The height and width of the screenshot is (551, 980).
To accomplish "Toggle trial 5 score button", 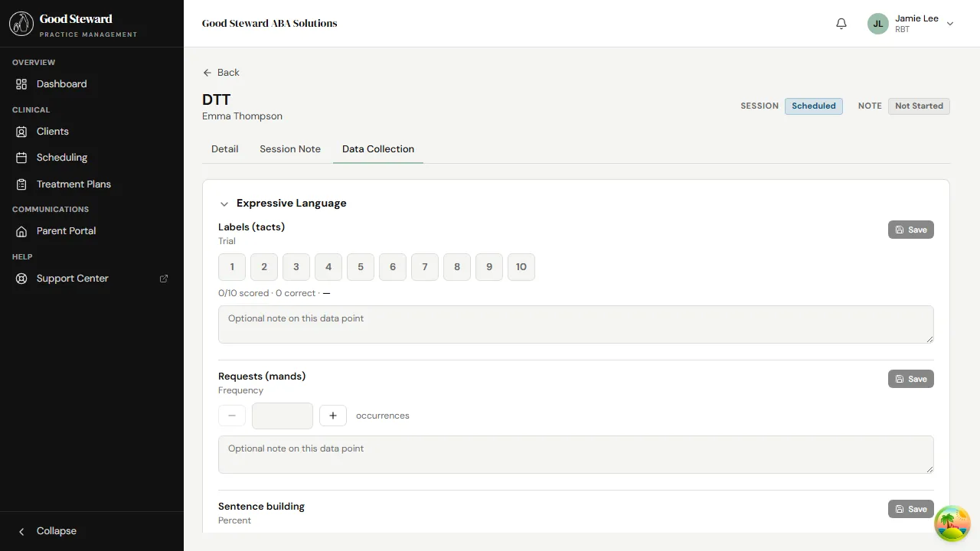I will pos(361,267).
